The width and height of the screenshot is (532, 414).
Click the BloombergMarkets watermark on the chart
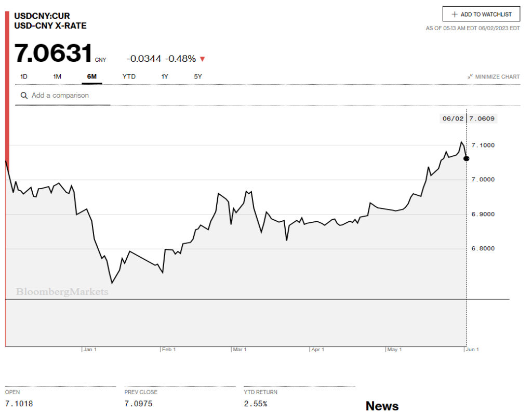point(62,292)
